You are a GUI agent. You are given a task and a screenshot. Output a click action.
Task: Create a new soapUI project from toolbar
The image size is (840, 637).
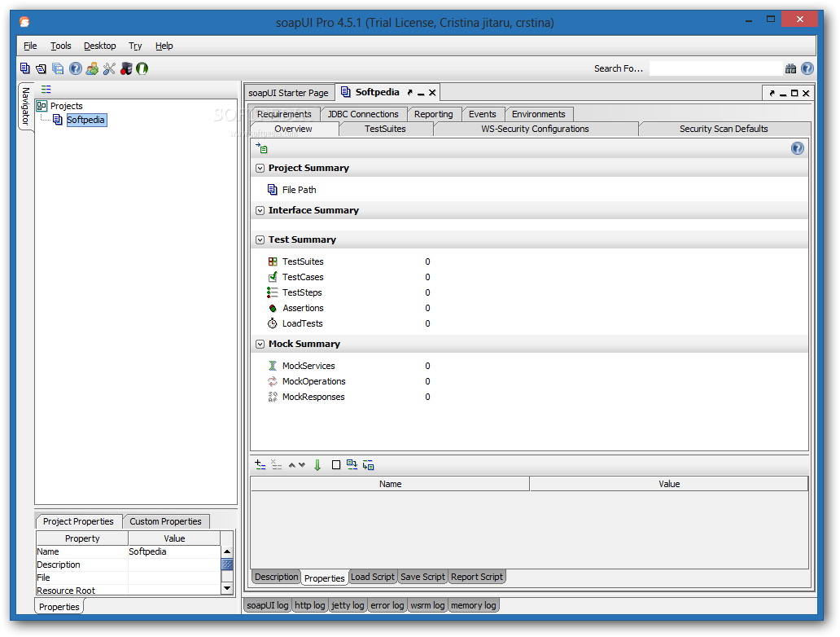pyautogui.click(x=24, y=68)
